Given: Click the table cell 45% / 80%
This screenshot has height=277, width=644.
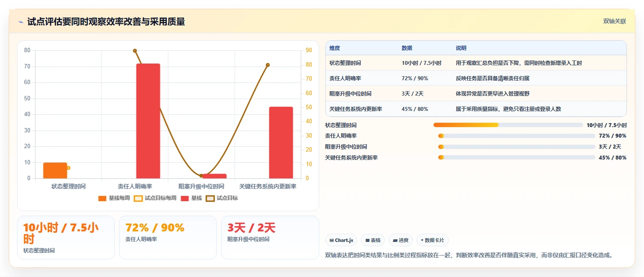Looking at the screenshot, I should tap(415, 109).
